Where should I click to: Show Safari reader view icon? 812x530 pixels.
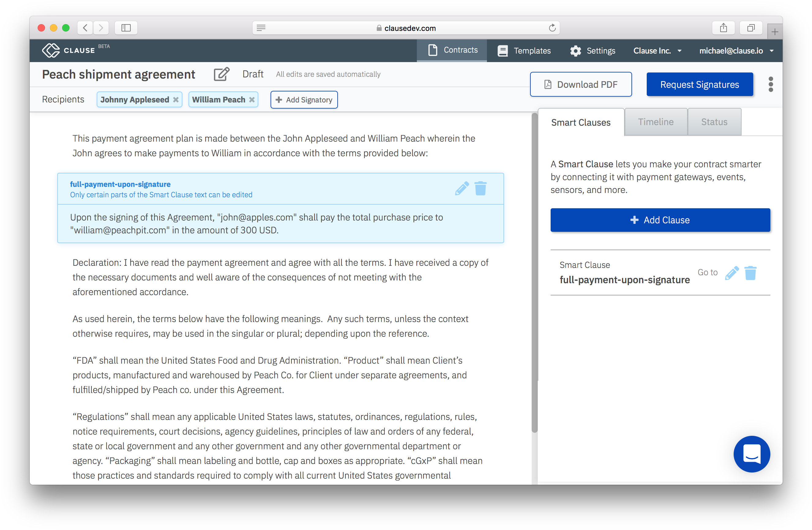(261, 28)
